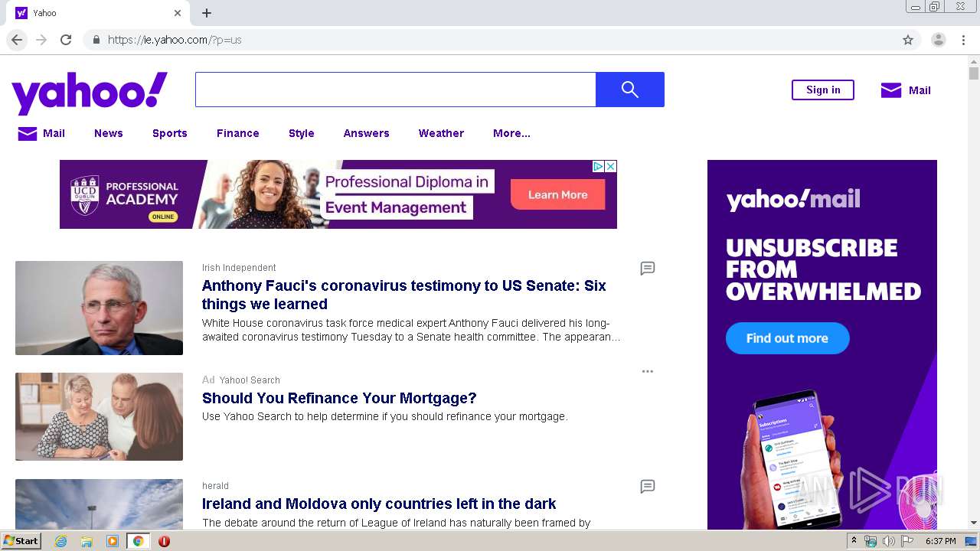This screenshot has height=551, width=980.
Task: Click the Anthony Fauci article thumbnail
Action: [x=99, y=308]
